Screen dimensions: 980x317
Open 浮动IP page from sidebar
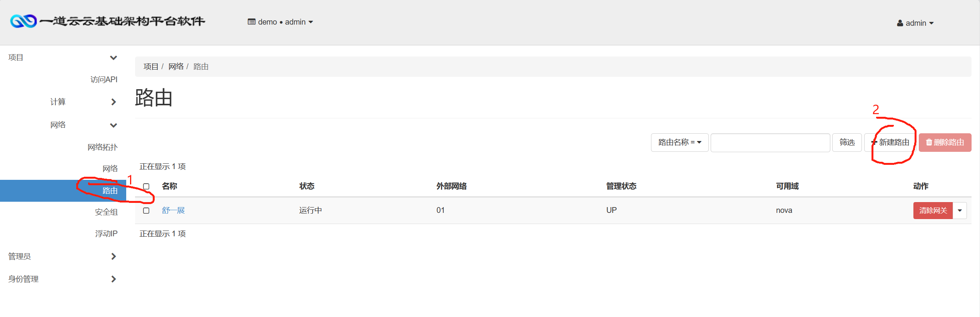point(106,234)
